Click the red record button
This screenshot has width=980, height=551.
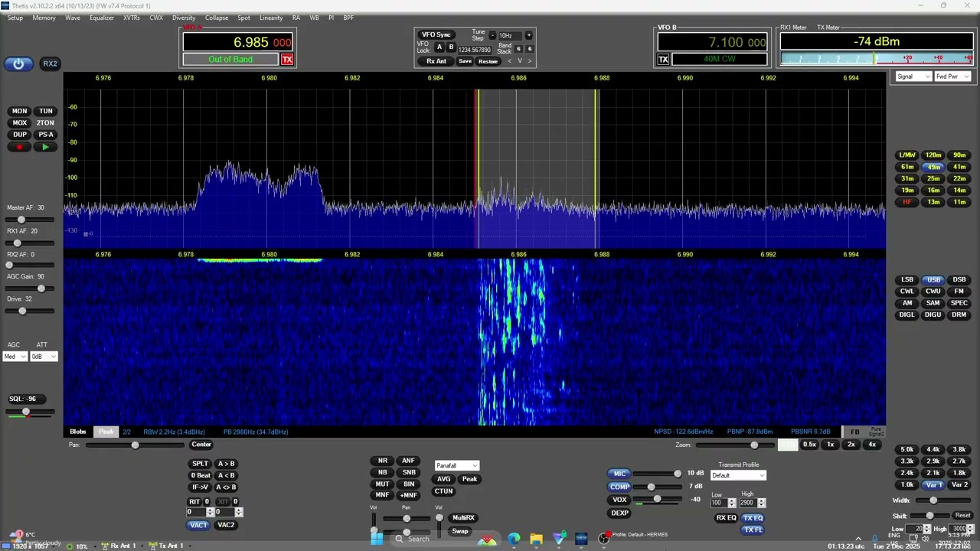point(19,147)
